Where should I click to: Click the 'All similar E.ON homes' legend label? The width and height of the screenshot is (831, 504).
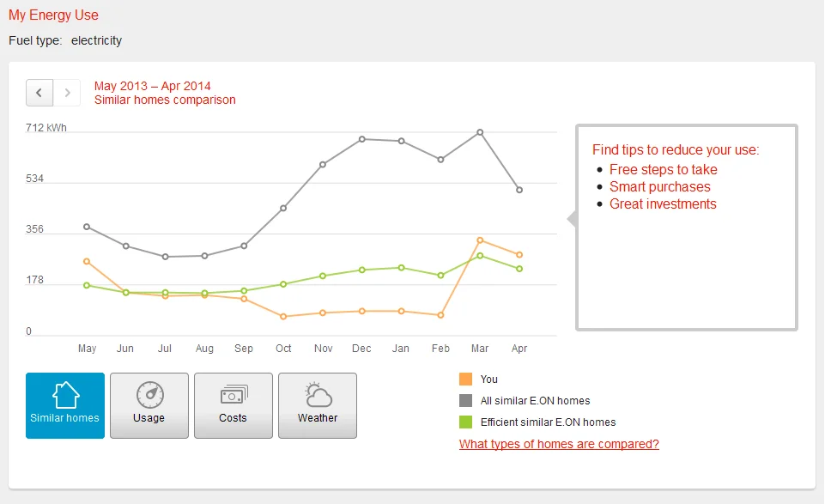(536, 401)
